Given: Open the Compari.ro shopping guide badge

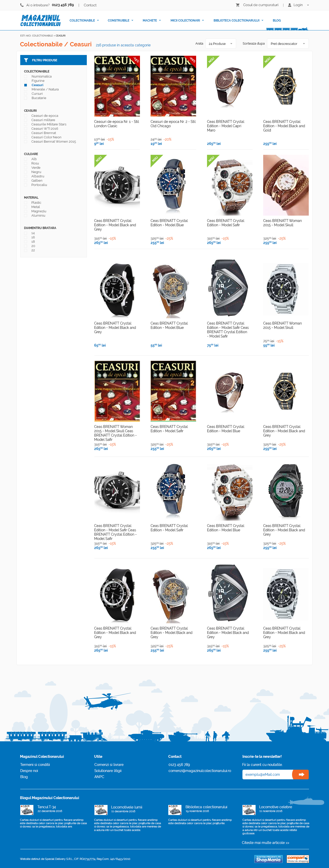Looking at the screenshot, I should point(298,859).
